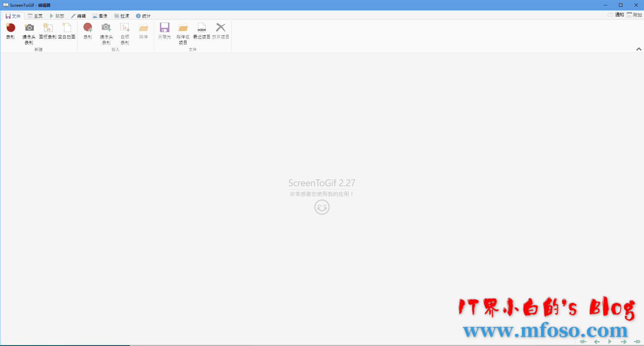Switch to the Image (图像) tab

point(100,16)
